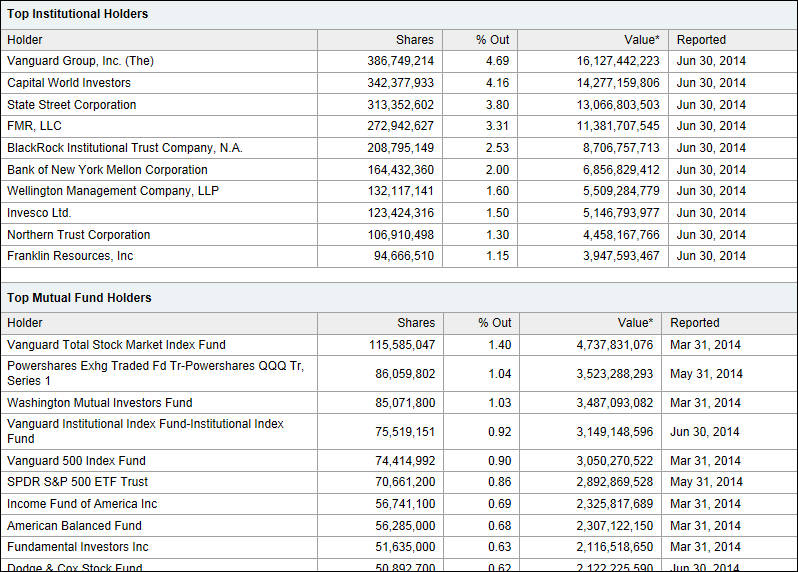This screenshot has height=572, width=798.
Task: Select value 14,277,159,806
Action: pyautogui.click(x=618, y=83)
